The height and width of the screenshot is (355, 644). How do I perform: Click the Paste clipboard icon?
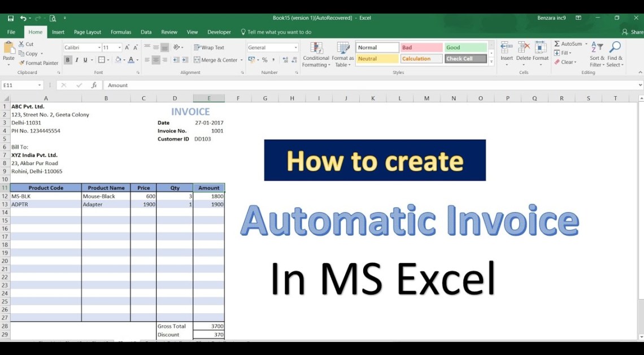(8, 49)
